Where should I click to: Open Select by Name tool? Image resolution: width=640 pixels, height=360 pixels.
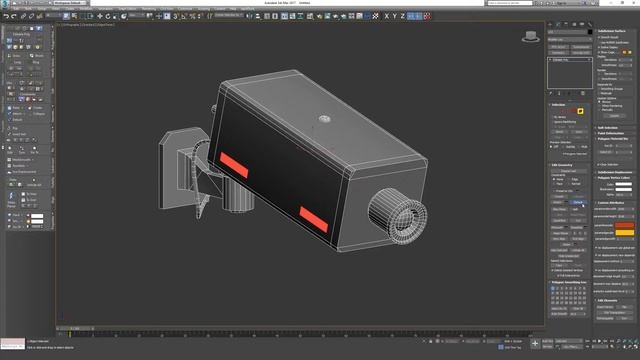(75, 16)
